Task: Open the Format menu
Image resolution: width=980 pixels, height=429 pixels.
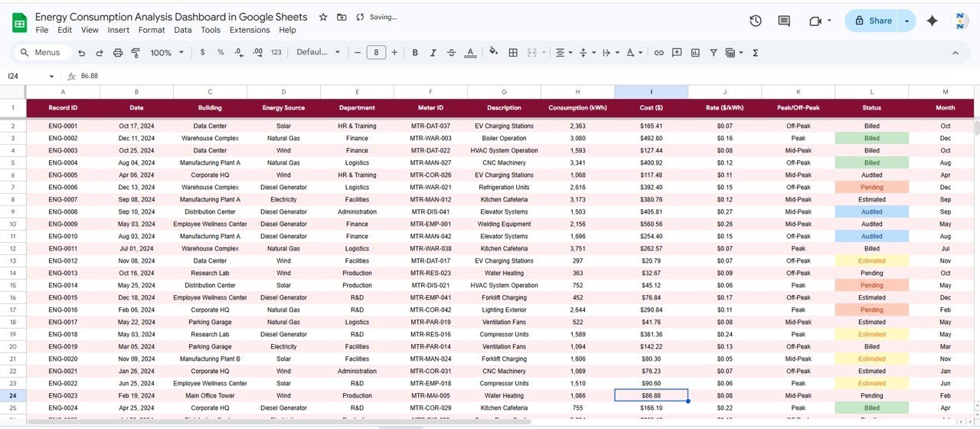Action: tap(152, 30)
